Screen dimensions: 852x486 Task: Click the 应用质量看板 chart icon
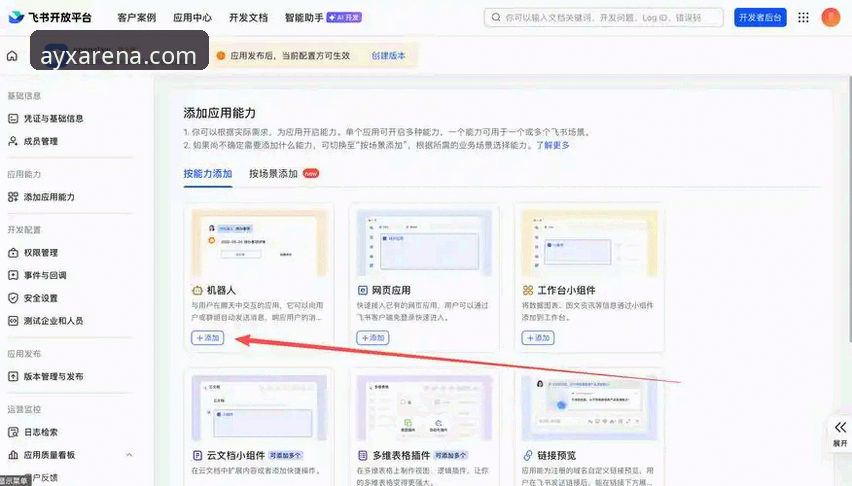pyautogui.click(x=13, y=455)
